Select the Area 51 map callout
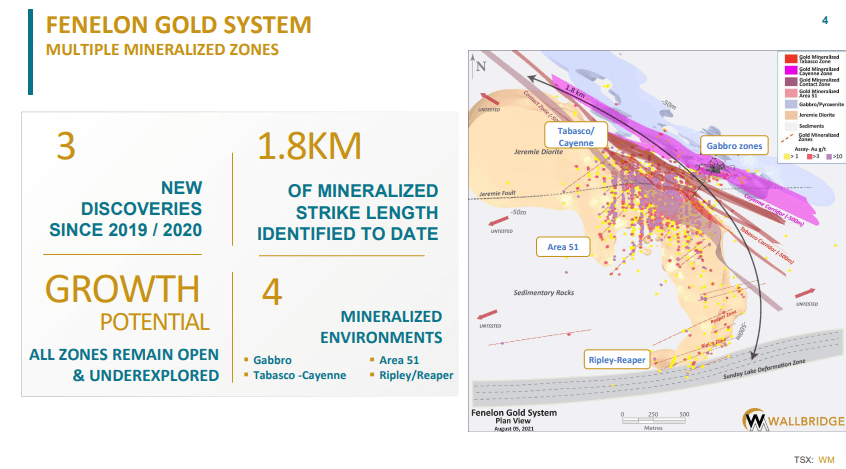Image resolution: width=846 pixels, height=469 pixels. [563, 247]
